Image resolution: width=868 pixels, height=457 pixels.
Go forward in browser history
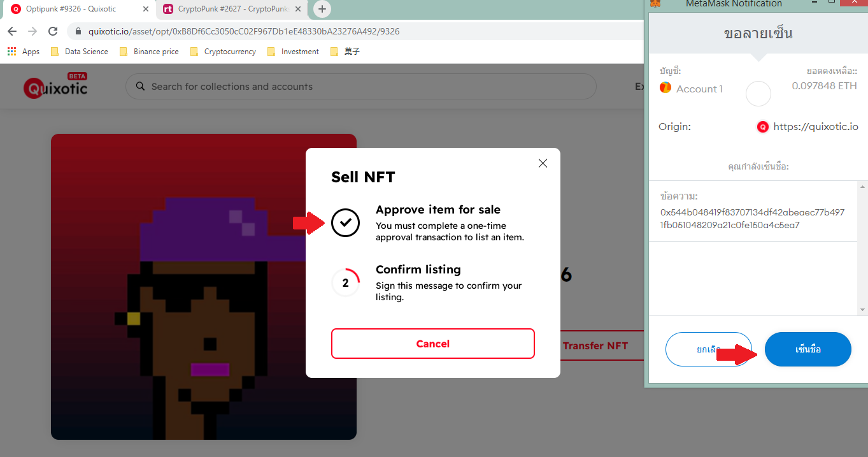32,31
